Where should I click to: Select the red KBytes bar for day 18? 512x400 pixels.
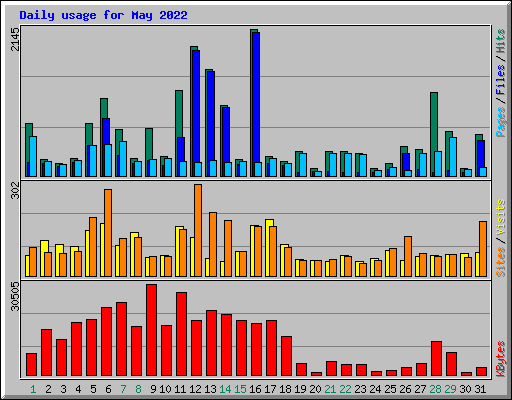click(286, 356)
